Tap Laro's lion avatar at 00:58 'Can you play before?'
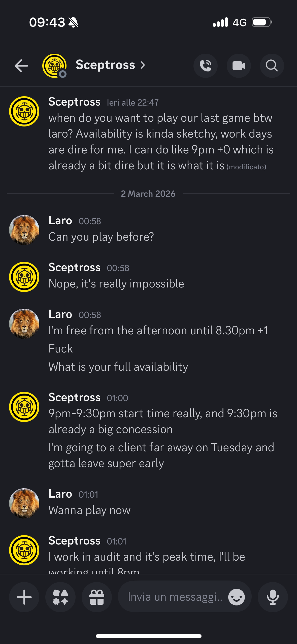Screen dimensions: 297x644 pos(24,230)
